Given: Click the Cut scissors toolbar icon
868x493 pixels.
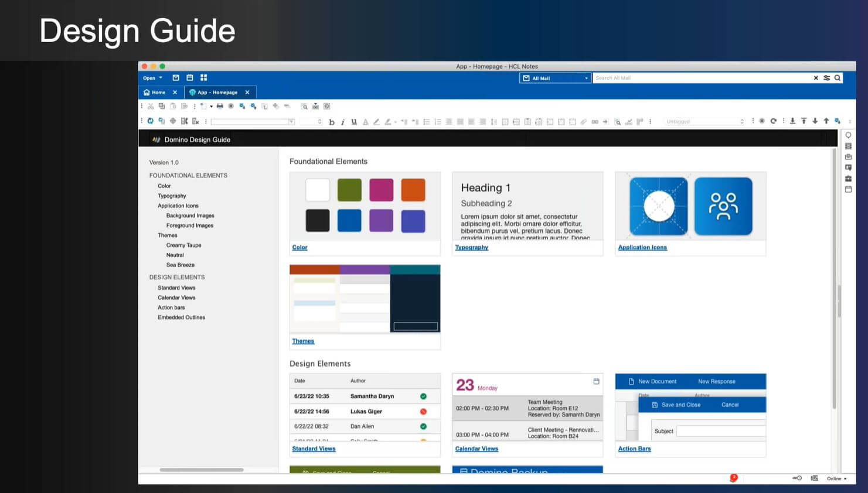Looking at the screenshot, I should point(151,107).
